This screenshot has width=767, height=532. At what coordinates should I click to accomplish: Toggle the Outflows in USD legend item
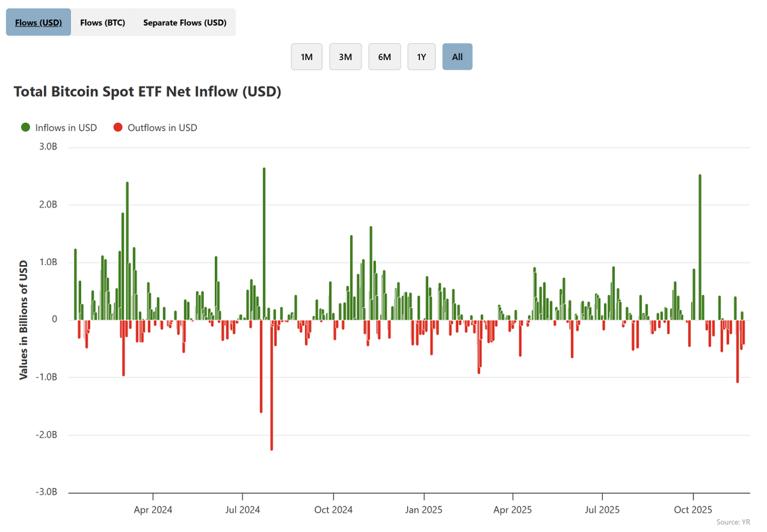pyautogui.click(x=155, y=128)
